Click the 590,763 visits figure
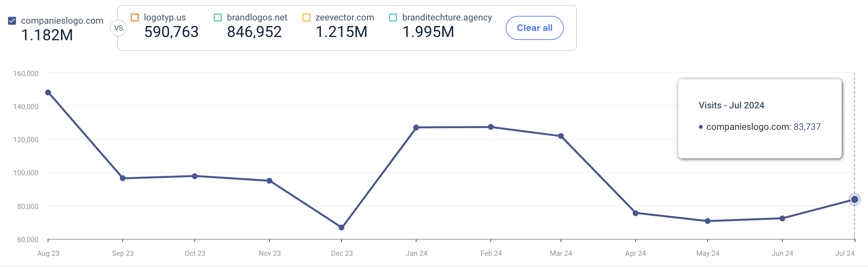The image size is (868, 270). (x=171, y=32)
